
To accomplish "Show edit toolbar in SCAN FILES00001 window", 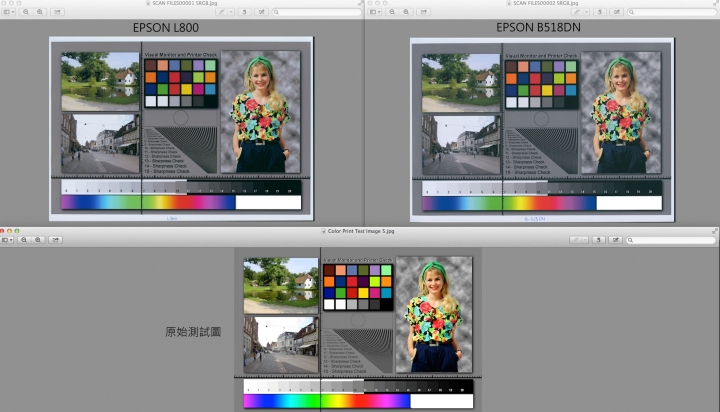I will click(x=261, y=12).
